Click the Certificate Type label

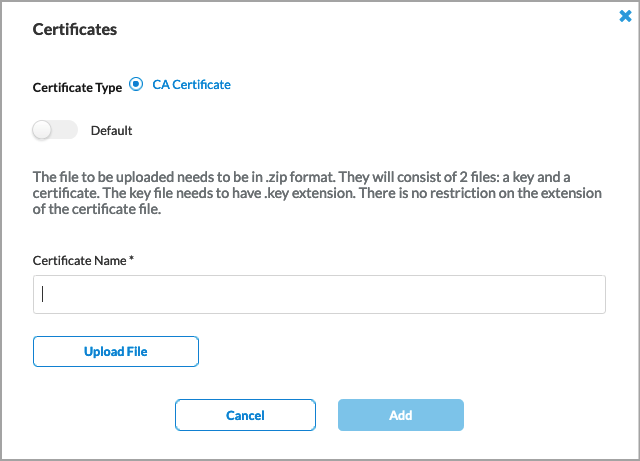pyautogui.click(x=77, y=87)
